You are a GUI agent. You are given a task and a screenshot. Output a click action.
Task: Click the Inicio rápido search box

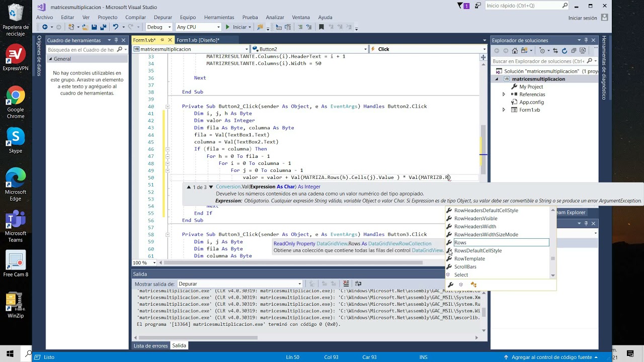pos(527,6)
